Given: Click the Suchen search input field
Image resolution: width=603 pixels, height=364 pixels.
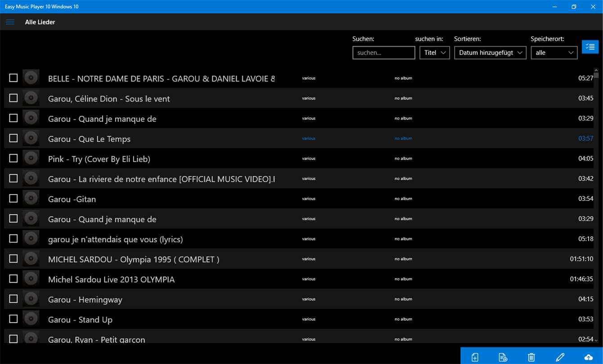Looking at the screenshot, I should click(x=384, y=53).
